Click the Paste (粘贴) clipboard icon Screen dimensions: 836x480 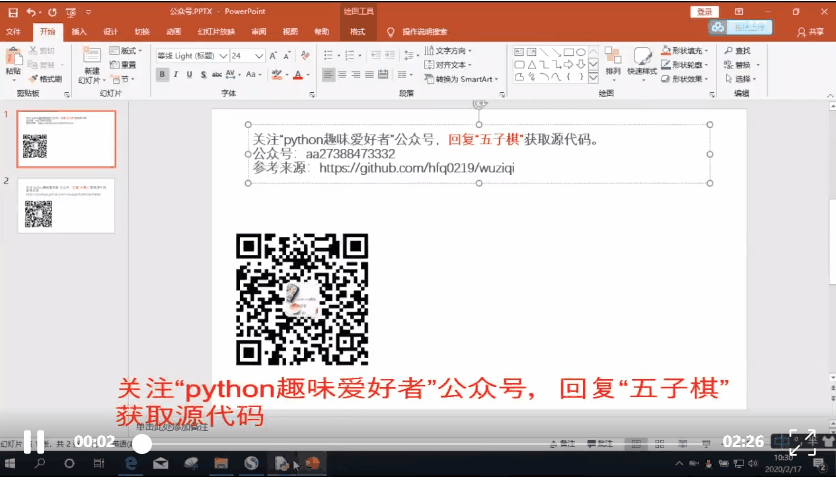point(13,58)
